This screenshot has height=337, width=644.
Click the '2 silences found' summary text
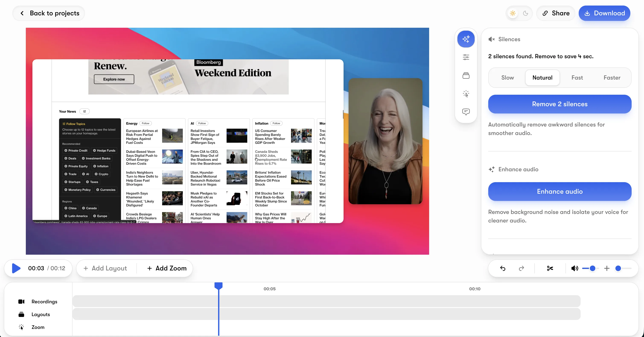click(541, 57)
